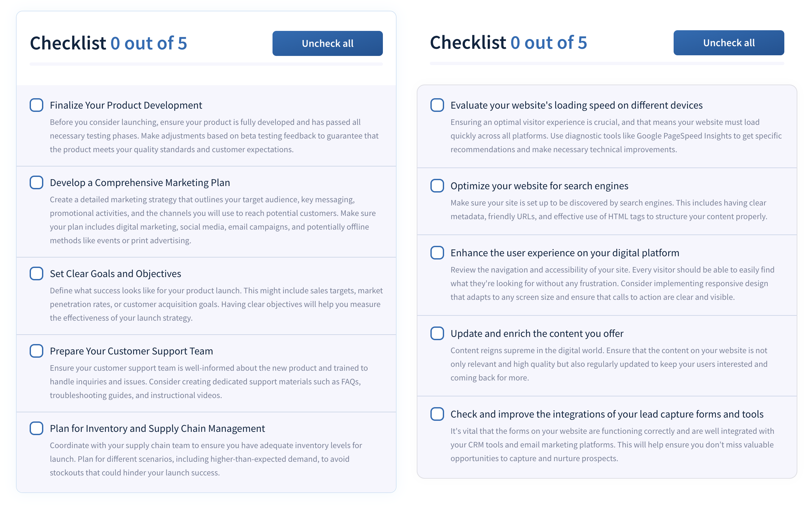812x506 pixels.
Task: Click the '0 out of 5' counter on the left
Action: pos(149,43)
